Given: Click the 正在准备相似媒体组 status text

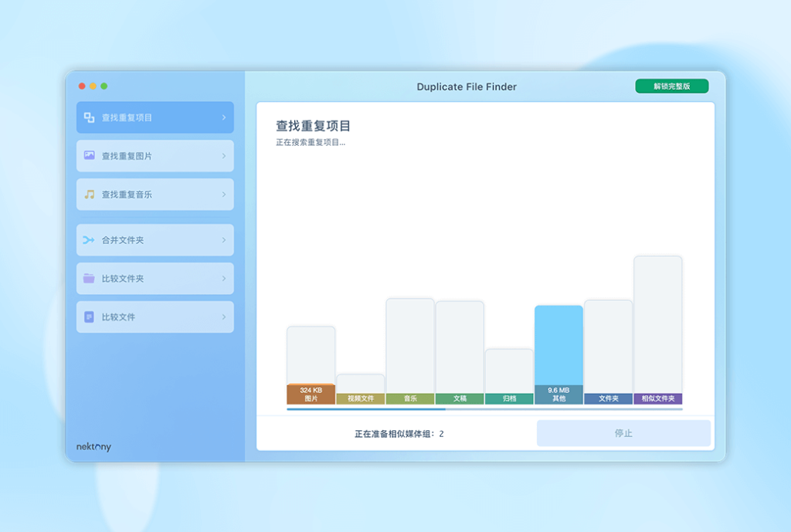Looking at the screenshot, I should pyautogui.click(x=399, y=434).
